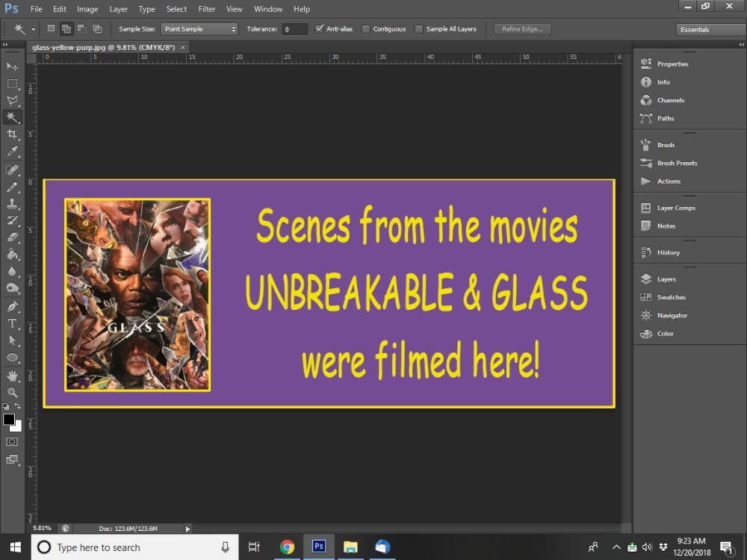Open the Layer menu
The height and width of the screenshot is (560, 747).
tap(119, 9)
